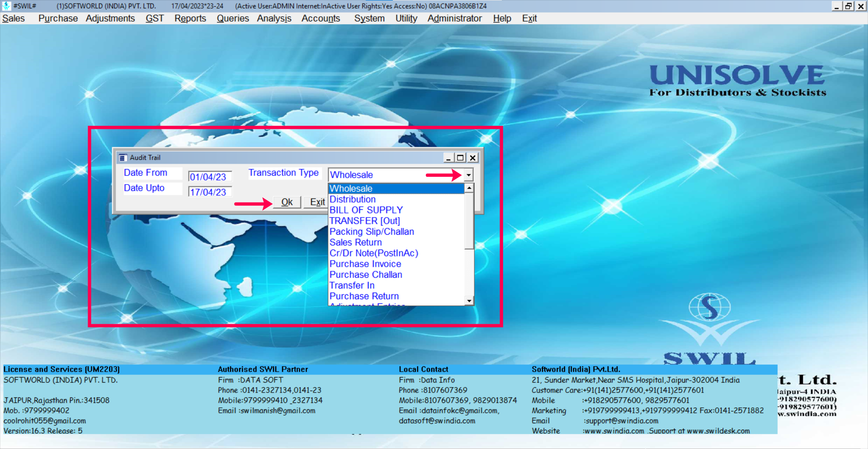Click the Transaction Type label
This screenshot has height=449, width=868.
pyautogui.click(x=283, y=173)
